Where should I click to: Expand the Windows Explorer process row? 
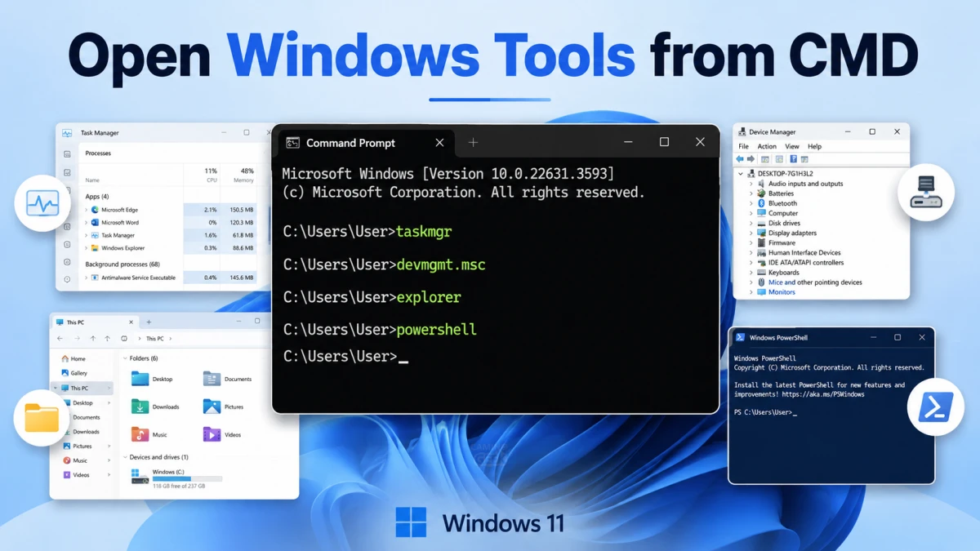pyautogui.click(x=87, y=248)
